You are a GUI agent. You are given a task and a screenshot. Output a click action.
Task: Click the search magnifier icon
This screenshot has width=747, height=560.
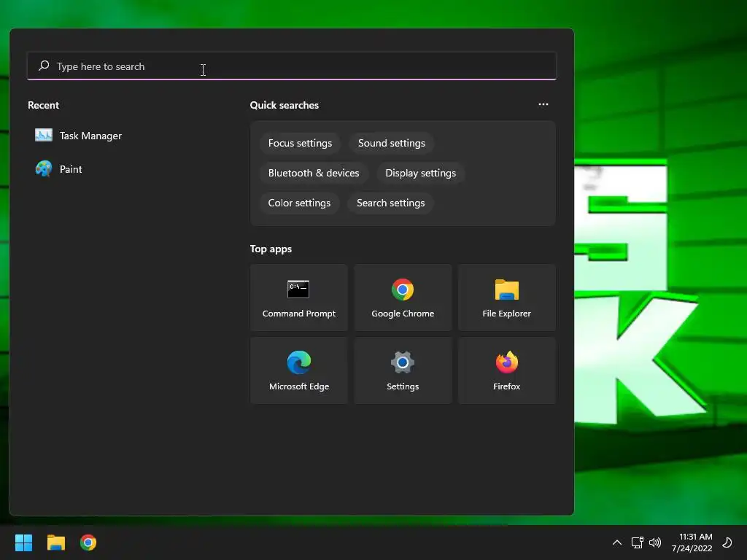pos(44,66)
